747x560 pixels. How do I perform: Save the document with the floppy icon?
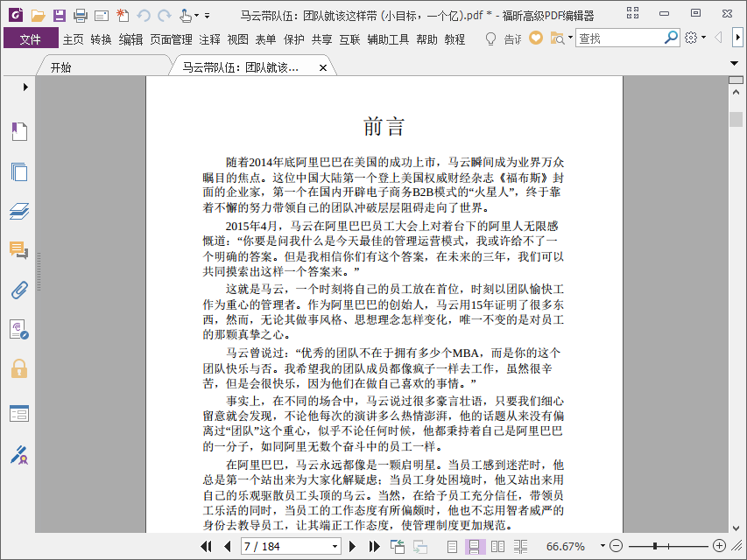coord(59,16)
